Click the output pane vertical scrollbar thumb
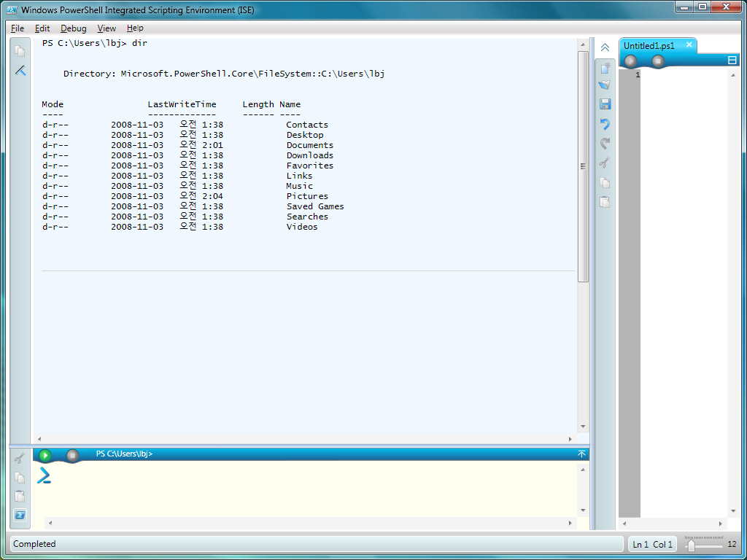 (583, 167)
